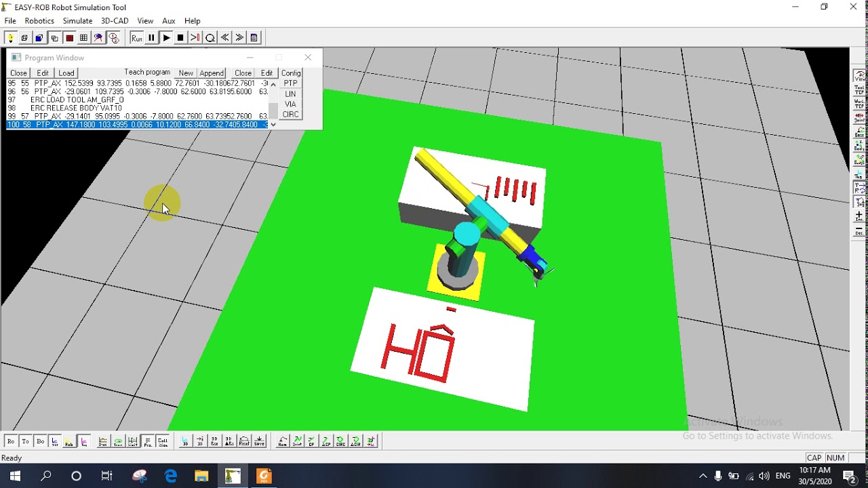This screenshot has width=868, height=488.
Task: Click the blue solid cube shading icon
Action: pyautogui.click(x=39, y=38)
